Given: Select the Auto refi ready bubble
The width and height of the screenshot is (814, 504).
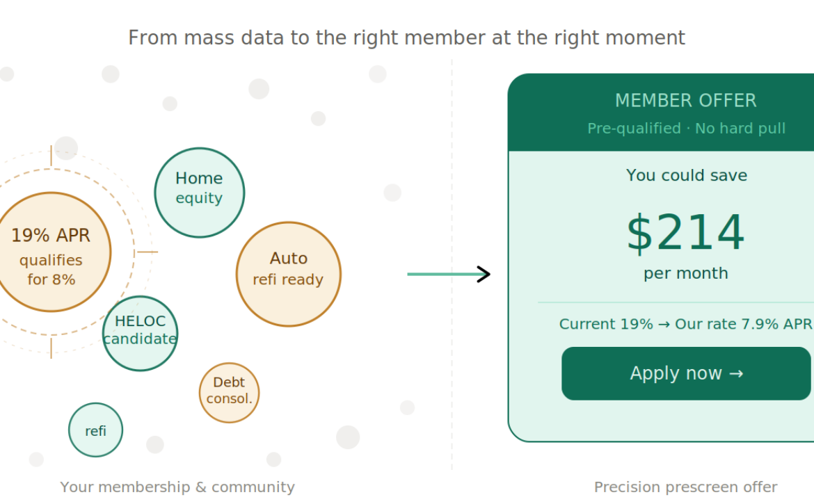Looking at the screenshot, I should tap(288, 274).
